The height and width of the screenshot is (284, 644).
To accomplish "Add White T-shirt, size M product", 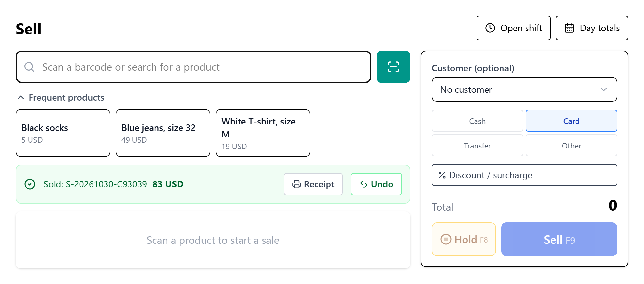I will [263, 133].
